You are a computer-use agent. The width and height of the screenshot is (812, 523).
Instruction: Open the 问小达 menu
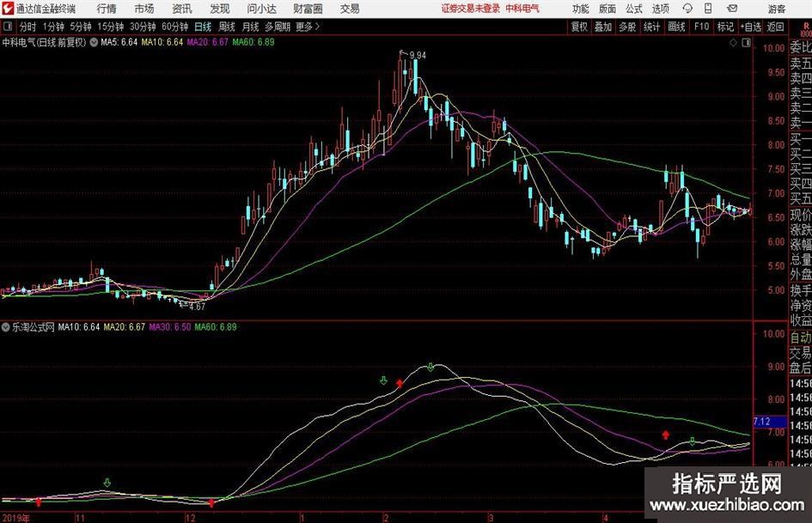pos(261,9)
